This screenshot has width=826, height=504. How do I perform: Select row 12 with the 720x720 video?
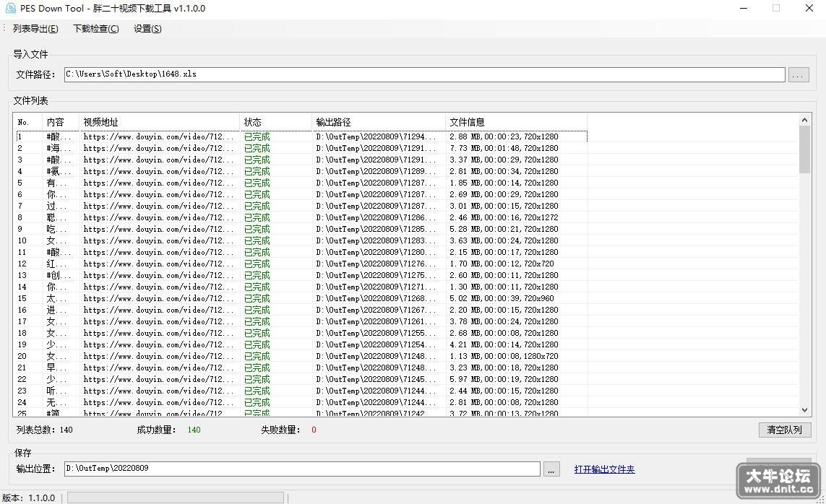(x=301, y=264)
